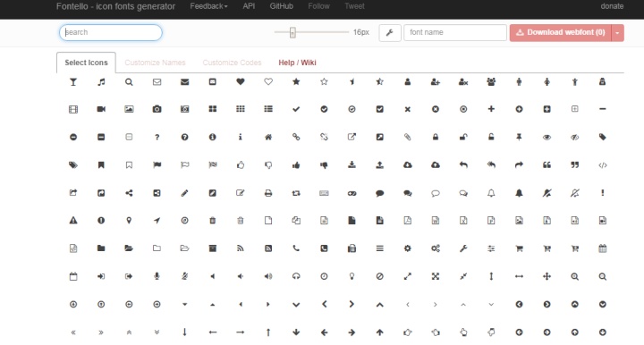The height and width of the screenshot is (345, 644).
Task: Select the light bulb icon
Action: pos(352,276)
